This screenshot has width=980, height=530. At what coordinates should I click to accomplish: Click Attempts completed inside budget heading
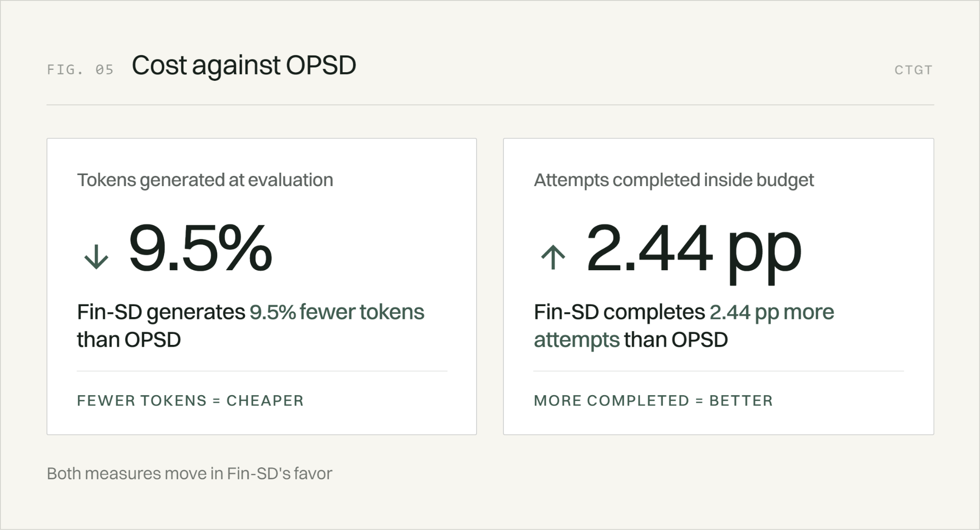674,180
